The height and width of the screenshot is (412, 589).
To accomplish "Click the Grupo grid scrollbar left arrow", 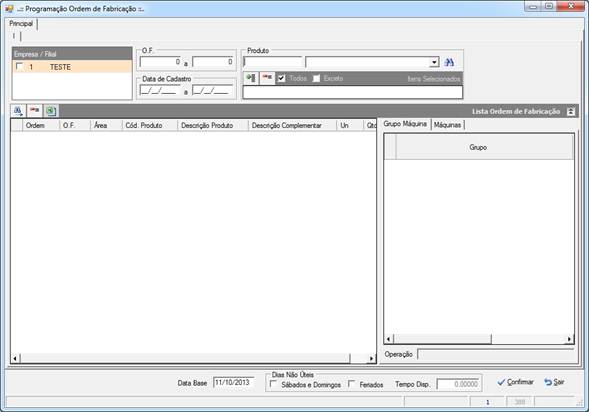I will (x=389, y=339).
